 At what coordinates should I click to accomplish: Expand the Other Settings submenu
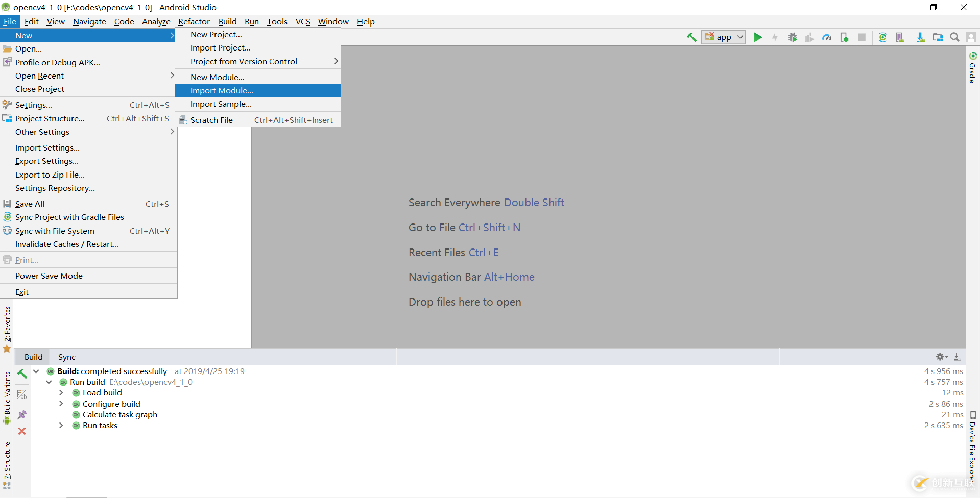(88, 132)
